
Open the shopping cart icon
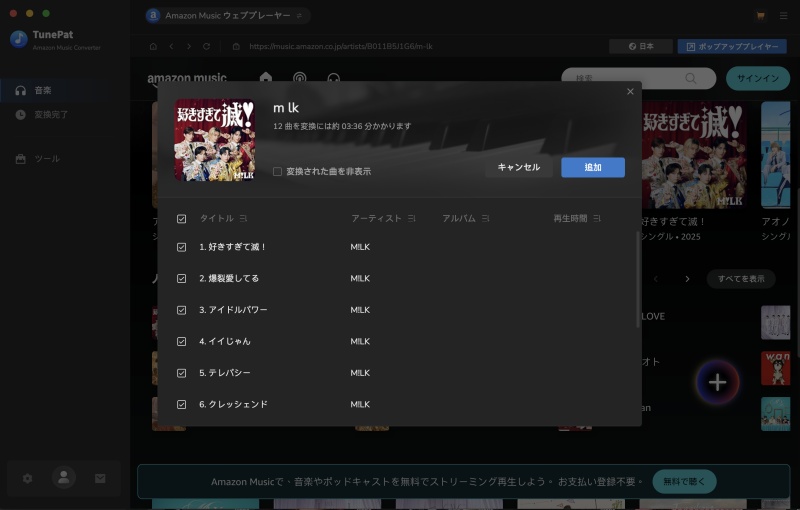(x=760, y=16)
